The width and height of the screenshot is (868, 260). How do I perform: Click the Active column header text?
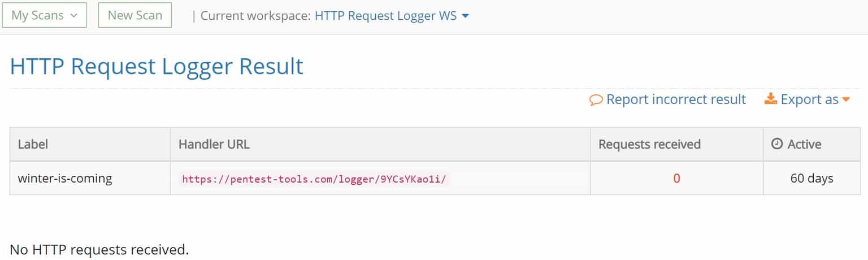click(804, 144)
